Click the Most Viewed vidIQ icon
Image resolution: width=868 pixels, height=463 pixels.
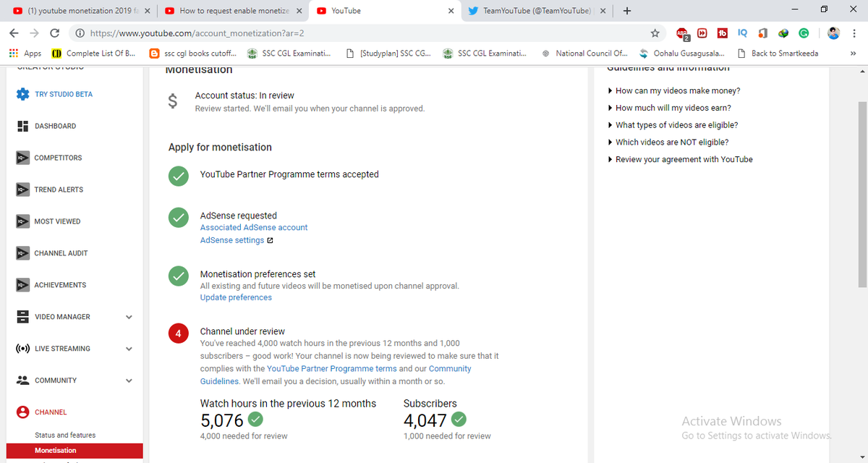pos(22,221)
